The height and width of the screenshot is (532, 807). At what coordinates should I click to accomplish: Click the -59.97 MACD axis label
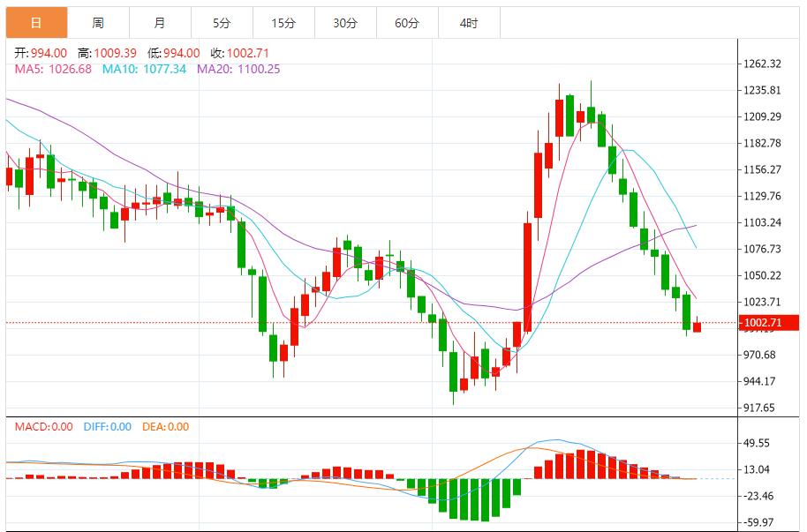pyautogui.click(x=758, y=522)
